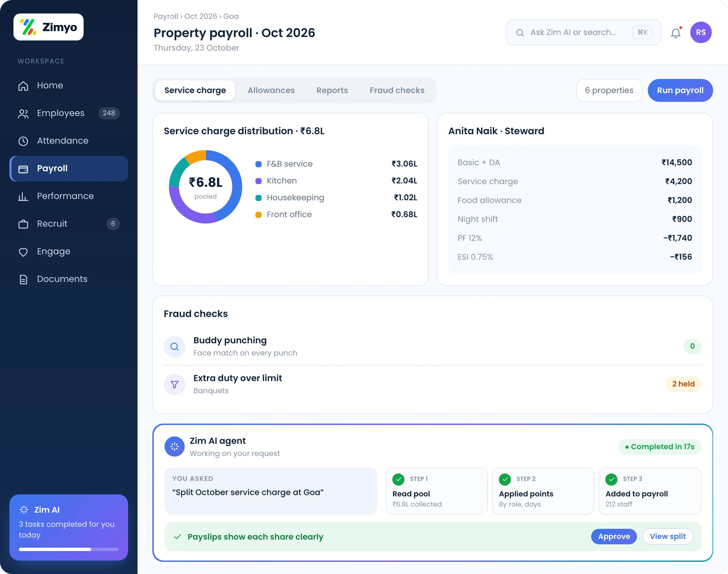Select Step 3 Added to payroll checkmark

pos(611,479)
